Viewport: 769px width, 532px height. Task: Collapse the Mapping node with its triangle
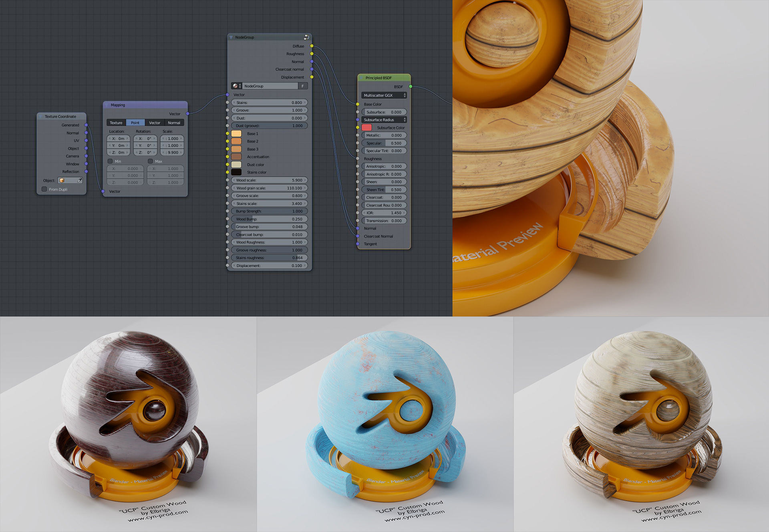coord(107,105)
